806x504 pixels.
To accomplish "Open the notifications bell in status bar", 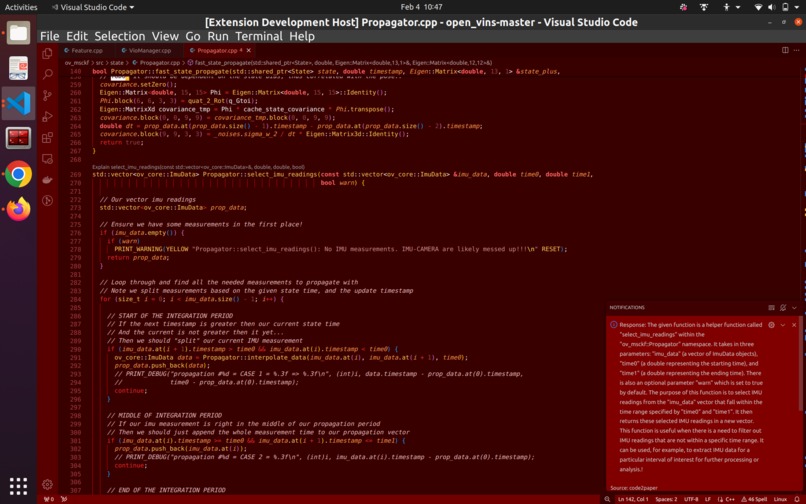I will click(x=797, y=499).
